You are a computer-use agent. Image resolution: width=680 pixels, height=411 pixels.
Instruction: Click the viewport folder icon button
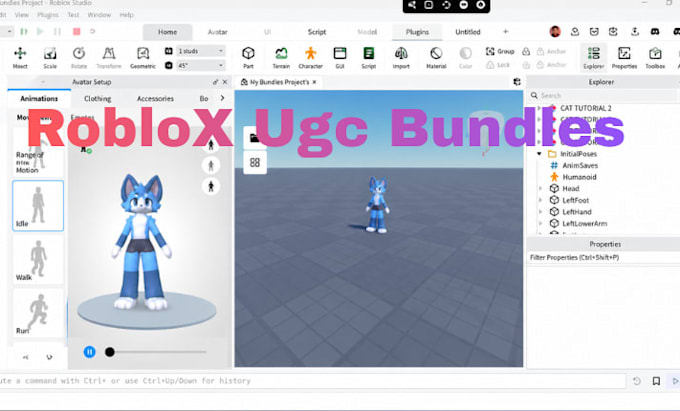[255, 138]
